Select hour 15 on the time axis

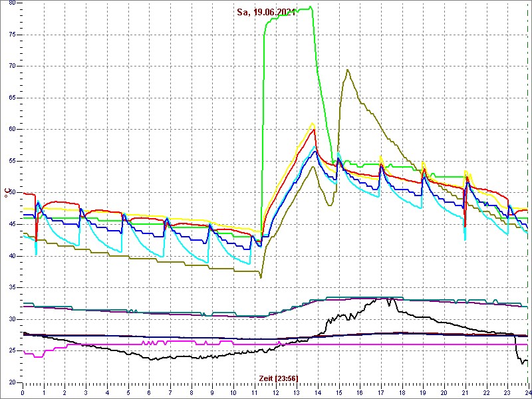(x=338, y=392)
